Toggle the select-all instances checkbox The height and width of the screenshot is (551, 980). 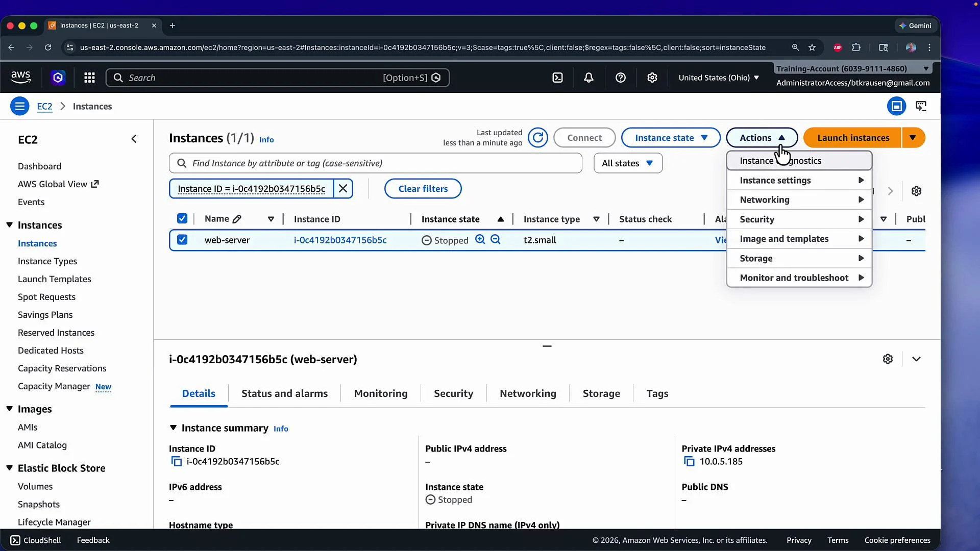click(182, 219)
